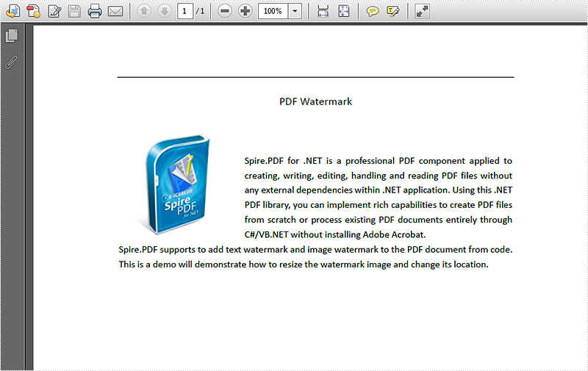Print the document using printer icon
This screenshot has width=588, height=371.
coord(95,11)
